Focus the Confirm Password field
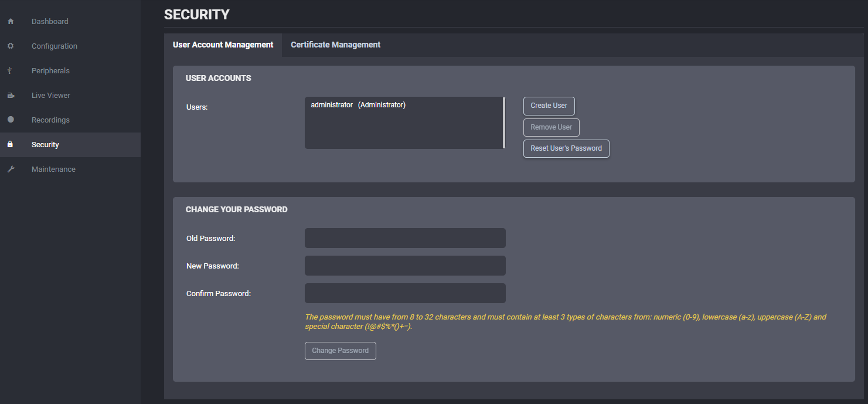 tap(405, 293)
